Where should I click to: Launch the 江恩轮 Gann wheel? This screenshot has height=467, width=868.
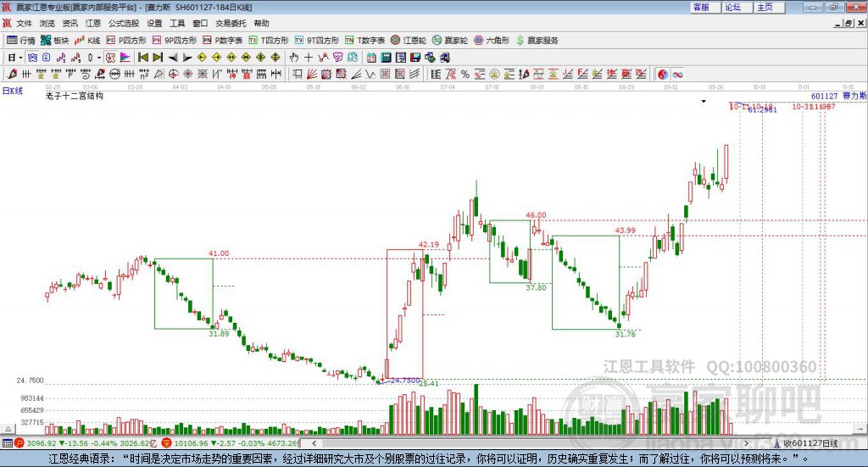(x=409, y=41)
